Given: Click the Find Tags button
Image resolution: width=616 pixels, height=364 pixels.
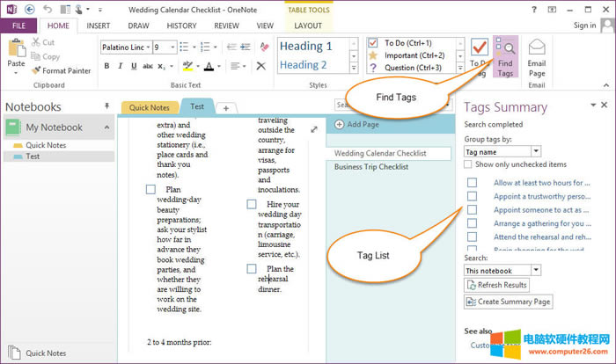Looking at the screenshot, I should pyautogui.click(x=505, y=58).
